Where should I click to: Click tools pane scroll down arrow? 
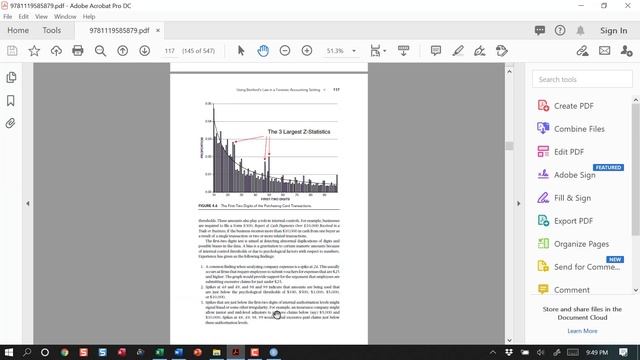636,290
